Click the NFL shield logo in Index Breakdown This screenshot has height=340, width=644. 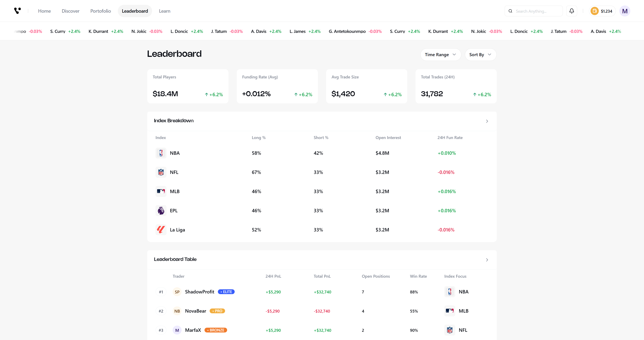(x=161, y=172)
